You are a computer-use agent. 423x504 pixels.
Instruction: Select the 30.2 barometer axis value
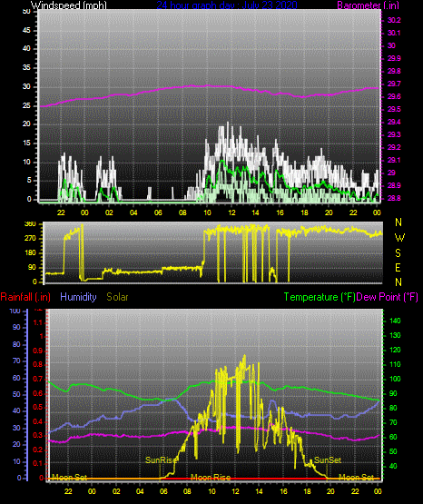(x=394, y=20)
